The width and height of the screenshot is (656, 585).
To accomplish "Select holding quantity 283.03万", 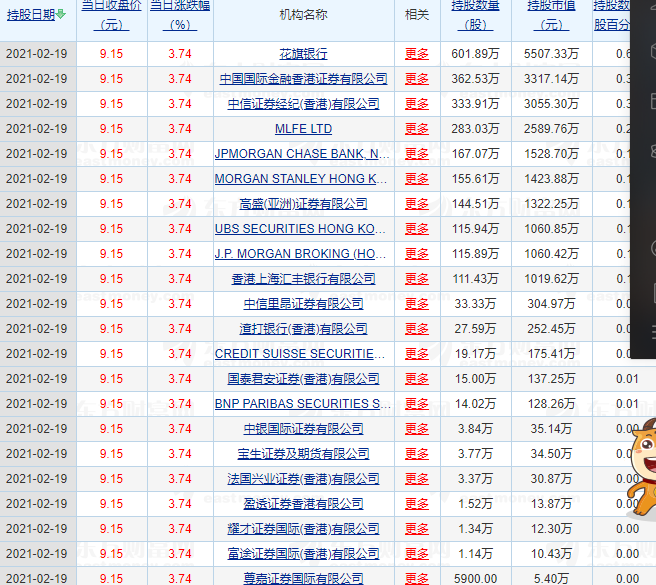I will 475,129.
